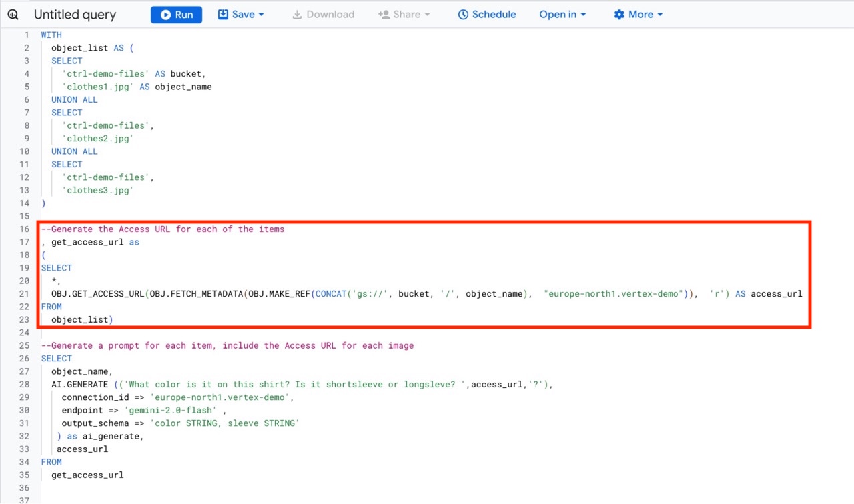854x504 pixels.
Task: Expand the Save dropdown arrow
Action: coord(261,15)
